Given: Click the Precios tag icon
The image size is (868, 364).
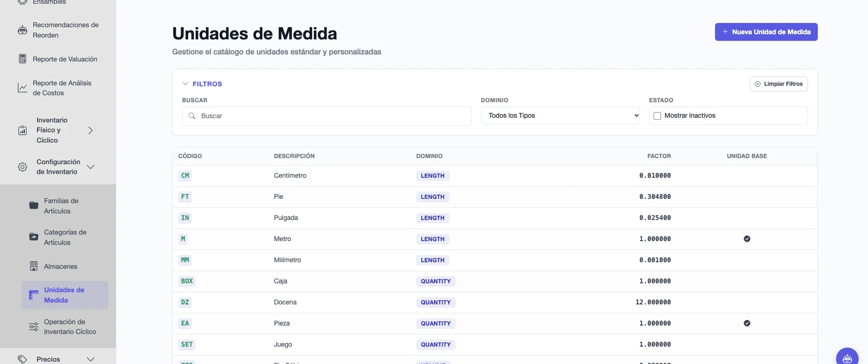Looking at the screenshot, I should tap(23, 359).
